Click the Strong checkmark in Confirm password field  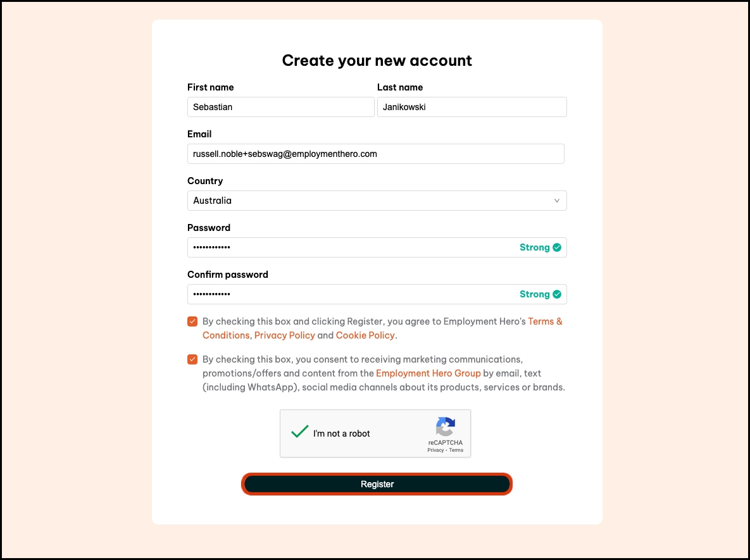tap(557, 294)
